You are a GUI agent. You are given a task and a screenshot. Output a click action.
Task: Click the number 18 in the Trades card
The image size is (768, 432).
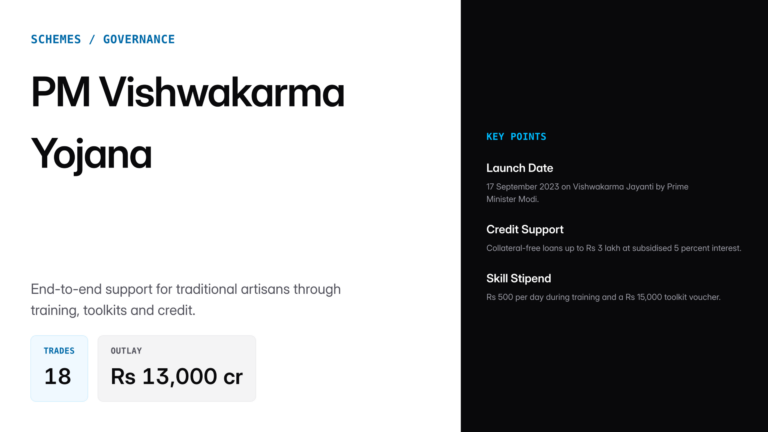point(58,377)
